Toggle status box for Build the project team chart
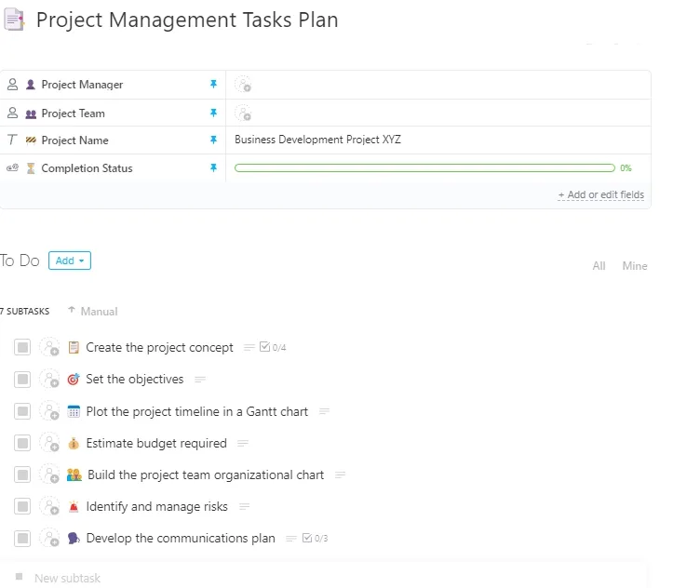Image resolution: width=700 pixels, height=588 pixels. (x=22, y=474)
